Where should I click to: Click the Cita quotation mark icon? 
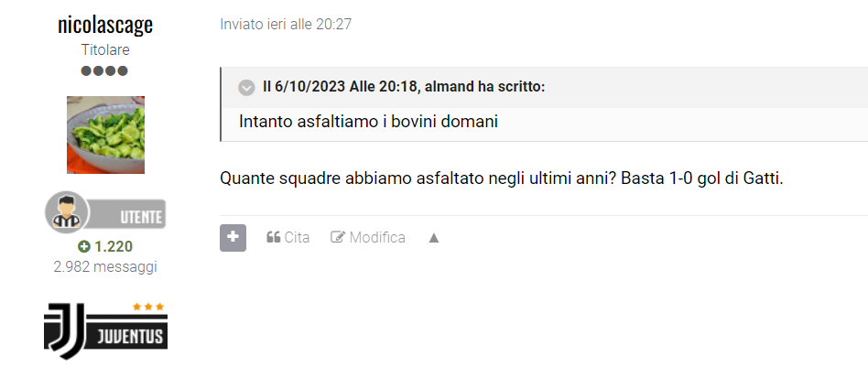pyautogui.click(x=274, y=237)
